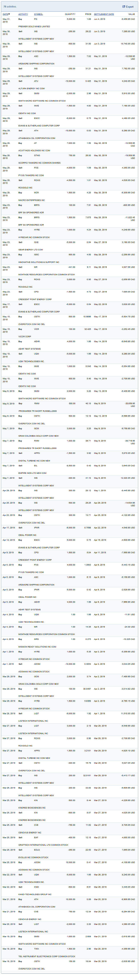Click the Date column sort arrow
Viewport: 140px width, 980px height.
click(x=9, y=14)
